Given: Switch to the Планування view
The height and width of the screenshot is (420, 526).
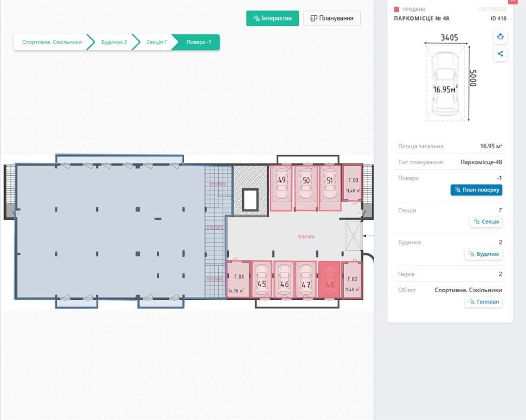Looking at the screenshot, I should click(x=332, y=18).
